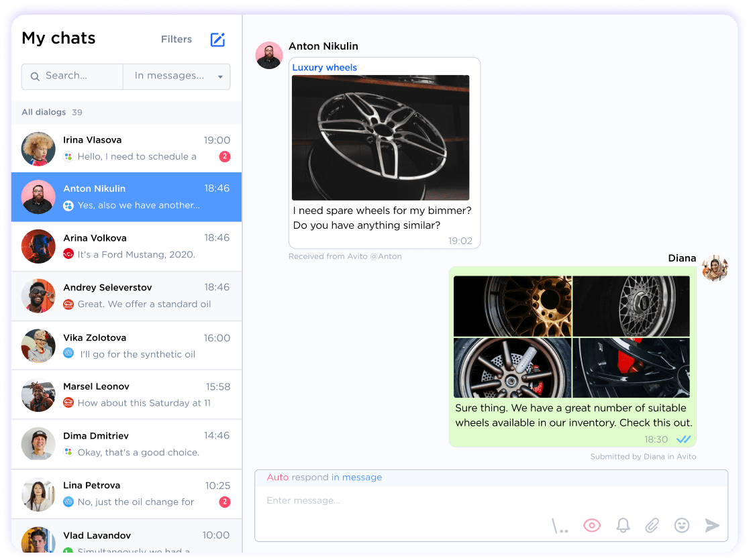Select the Arina Volkova chat

click(x=126, y=246)
